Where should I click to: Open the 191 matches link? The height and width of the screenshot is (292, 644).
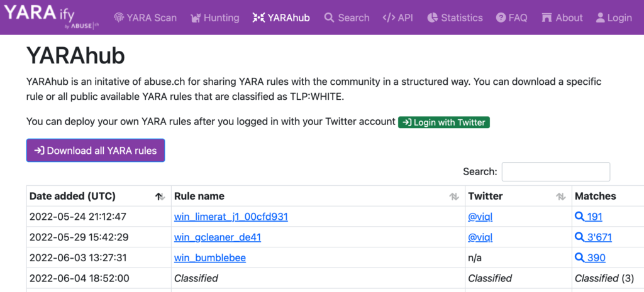589,217
